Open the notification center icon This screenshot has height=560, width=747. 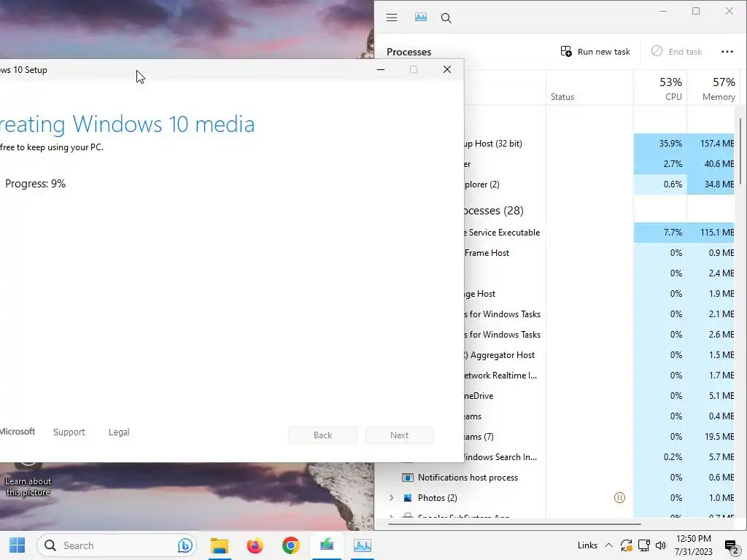(x=731, y=546)
